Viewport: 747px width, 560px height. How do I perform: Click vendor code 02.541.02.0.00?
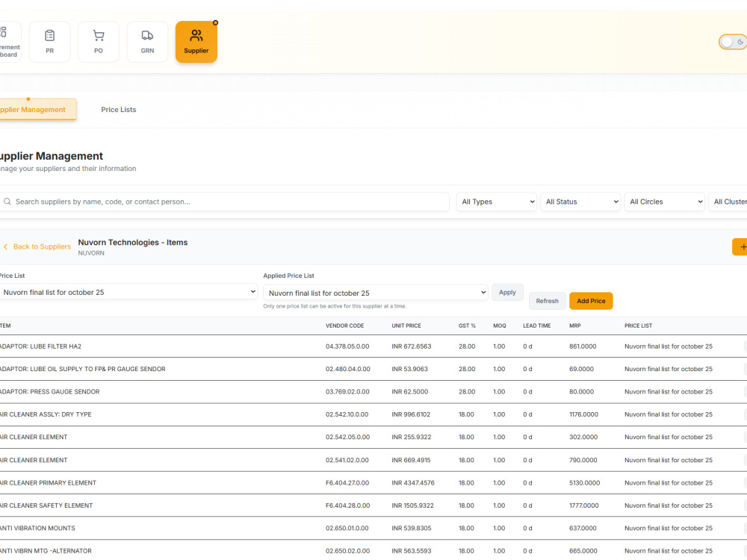point(347,460)
